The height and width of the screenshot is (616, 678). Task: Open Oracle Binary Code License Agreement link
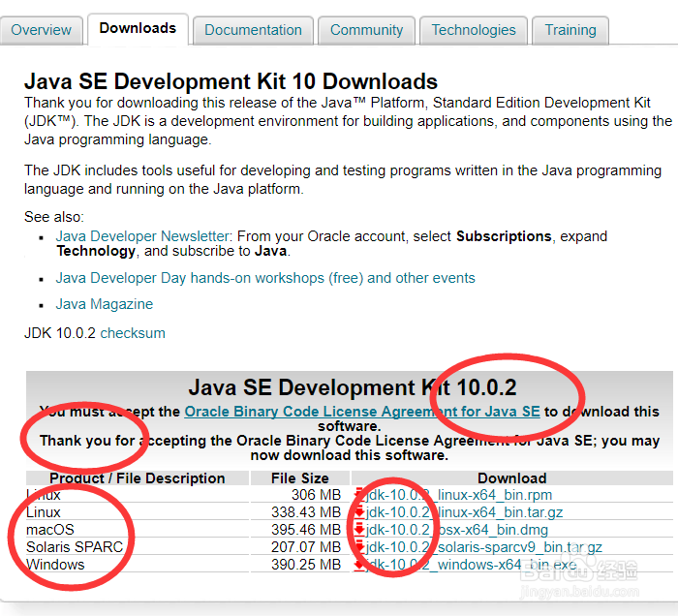362,412
